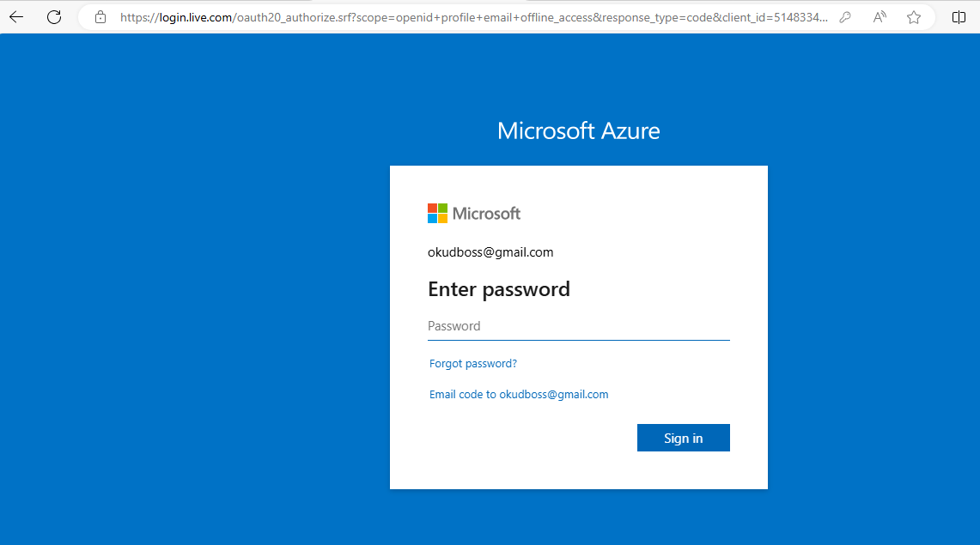Choose Email code to okudboss@gmail.com
Image resolution: width=980 pixels, height=545 pixels.
tap(519, 395)
